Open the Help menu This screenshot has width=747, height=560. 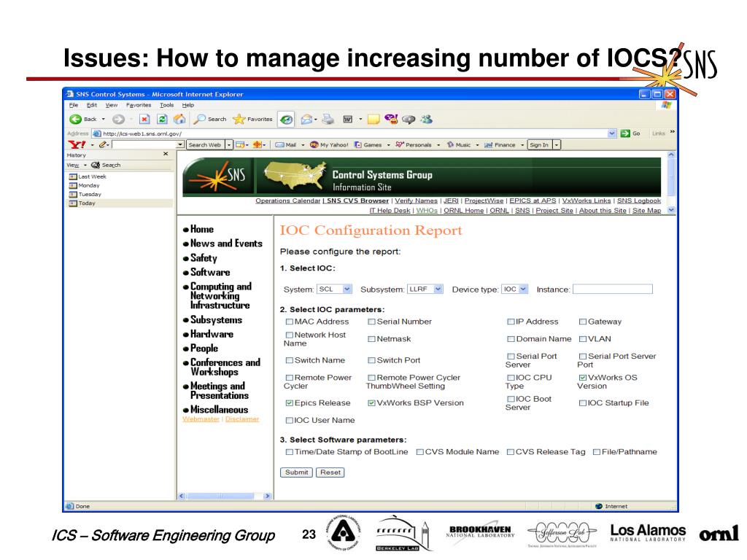click(x=188, y=105)
